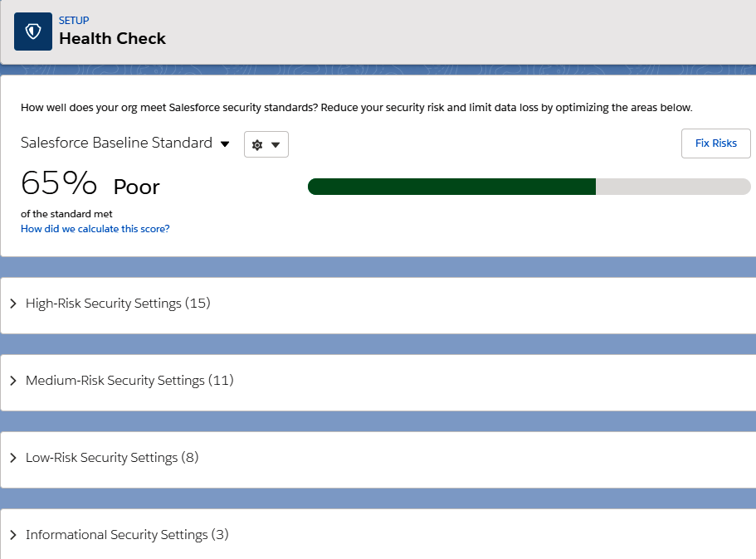The image size is (756, 559).
Task: Click the 65% score display
Action: (x=58, y=184)
